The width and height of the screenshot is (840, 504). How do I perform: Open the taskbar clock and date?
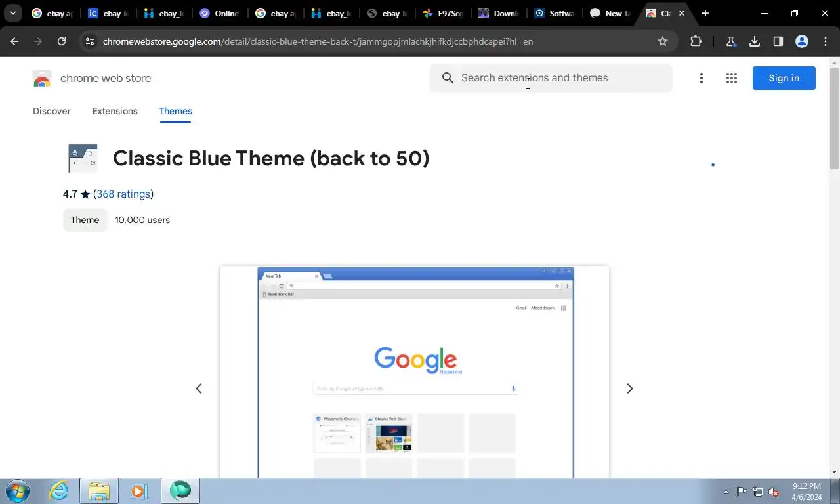pos(807,492)
